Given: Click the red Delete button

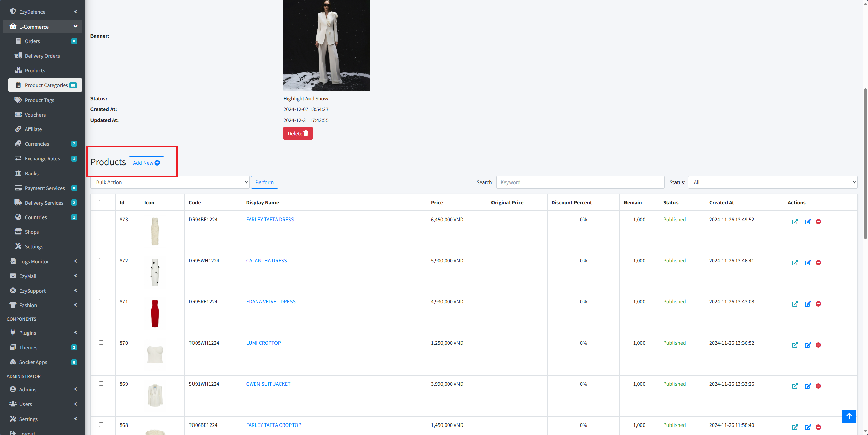Looking at the screenshot, I should point(298,134).
